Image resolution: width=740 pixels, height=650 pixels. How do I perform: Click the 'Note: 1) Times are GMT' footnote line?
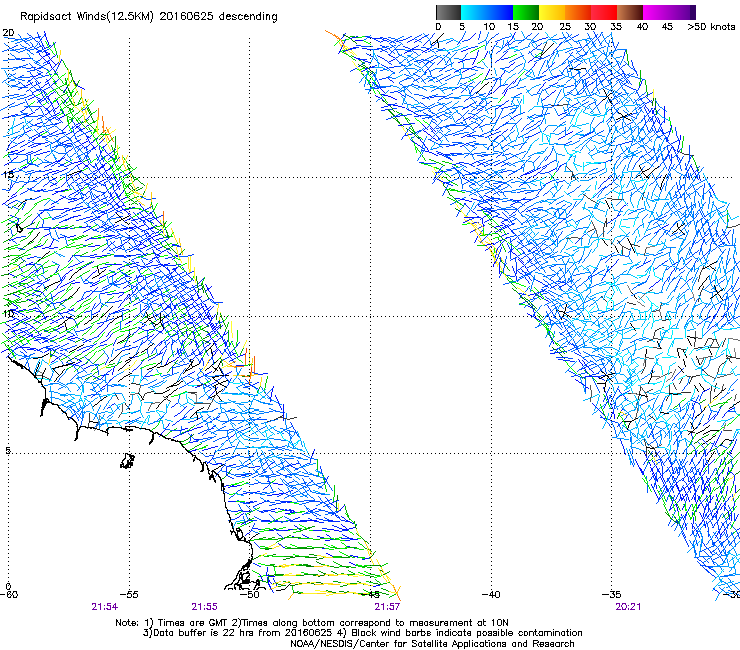coord(312,623)
